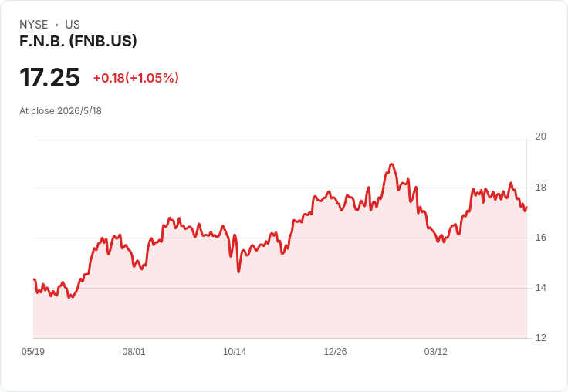Click the At close:2026/5/18 timestamp
Viewport: 568px width, 392px height.
click(60, 111)
